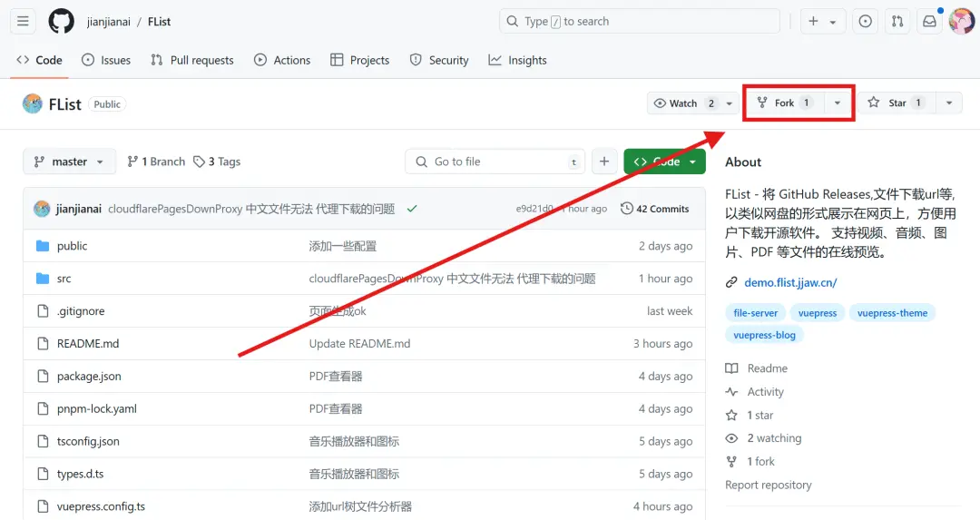
Task: Open the src folder
Action: pyautogui.click(x=64, y=279)
